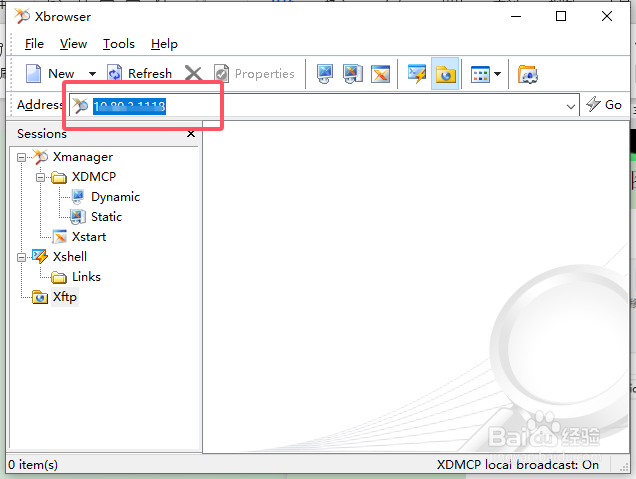Click the New session page icon
636x479 pixels.
34,74
